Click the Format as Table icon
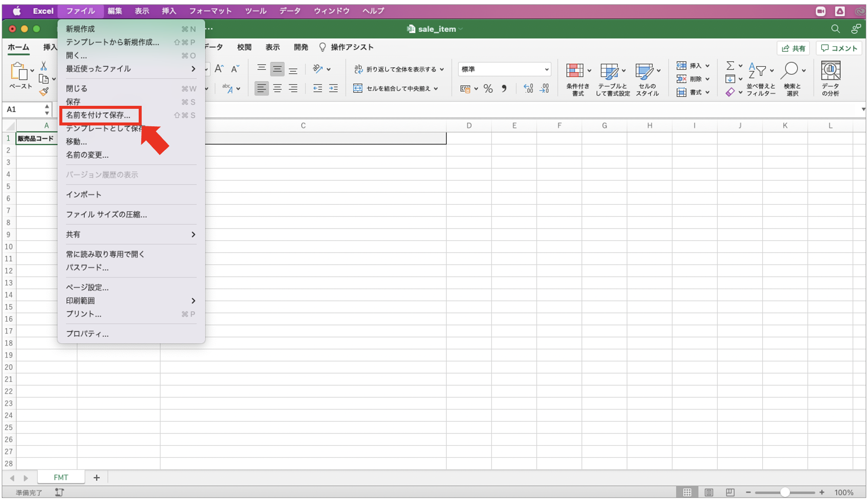The image size is (868, 501). (x=609, y=71)
